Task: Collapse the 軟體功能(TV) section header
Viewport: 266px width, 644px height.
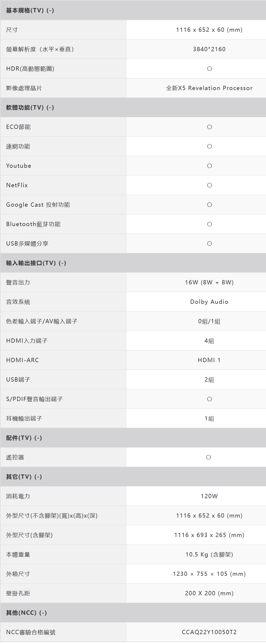Action: click(x=133, y=107)
